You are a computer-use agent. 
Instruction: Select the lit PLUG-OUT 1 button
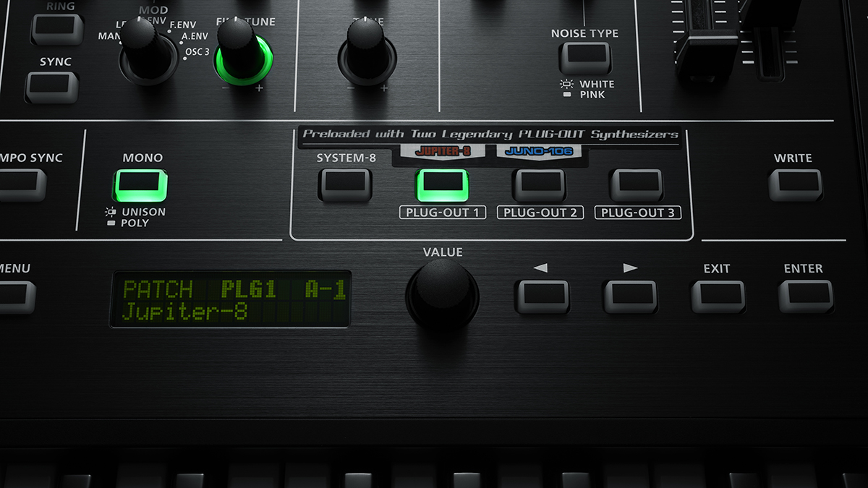(442, 184)
